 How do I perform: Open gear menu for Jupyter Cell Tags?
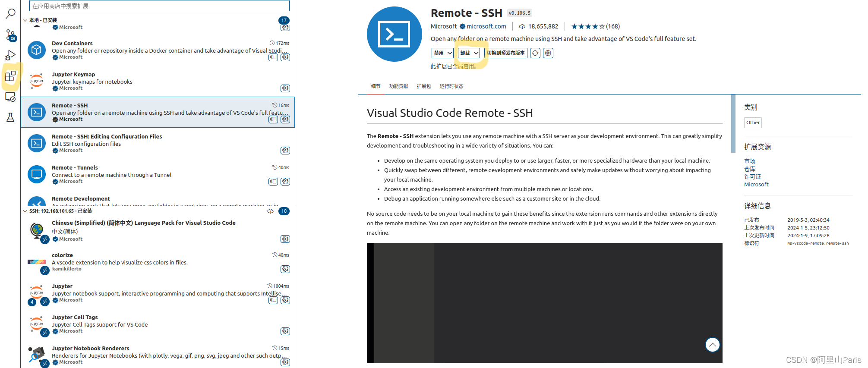(x=285, y=331)
